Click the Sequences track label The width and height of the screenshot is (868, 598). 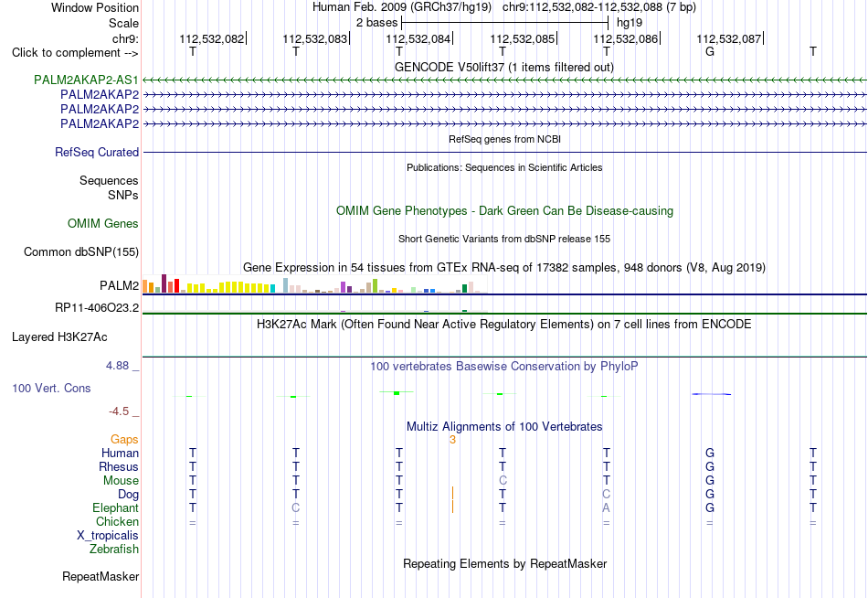109,181
